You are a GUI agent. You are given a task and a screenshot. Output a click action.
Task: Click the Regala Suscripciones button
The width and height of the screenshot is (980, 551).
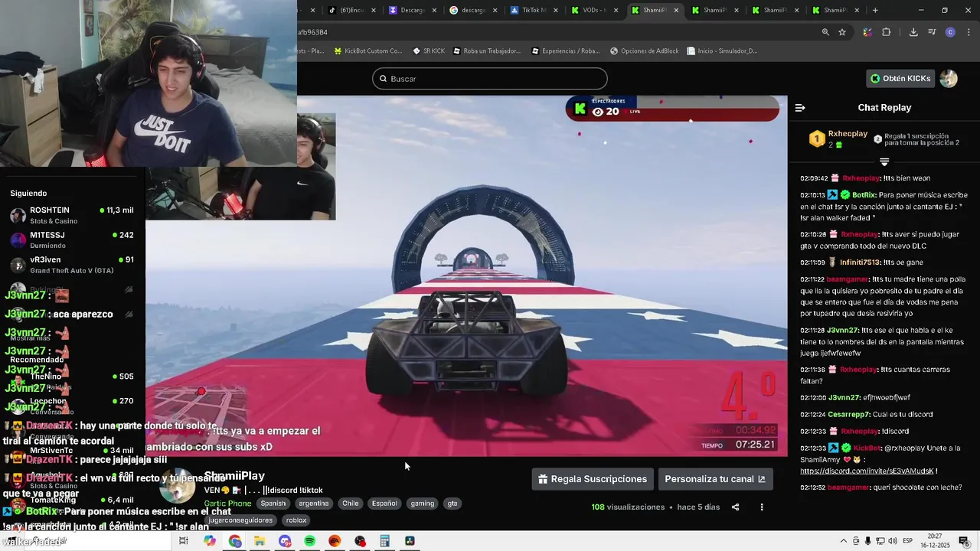coord(593,479)
